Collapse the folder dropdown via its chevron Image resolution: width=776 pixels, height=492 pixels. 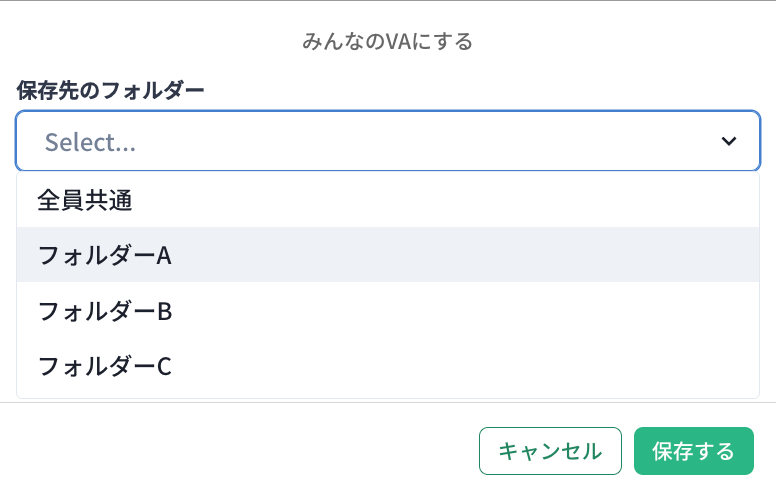pos(729,142)
